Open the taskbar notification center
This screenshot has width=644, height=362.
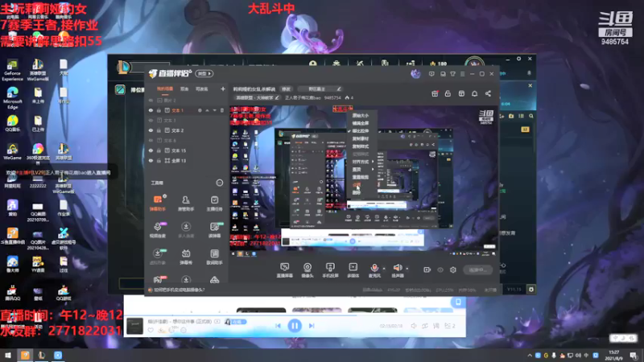[x=634, y=355]
